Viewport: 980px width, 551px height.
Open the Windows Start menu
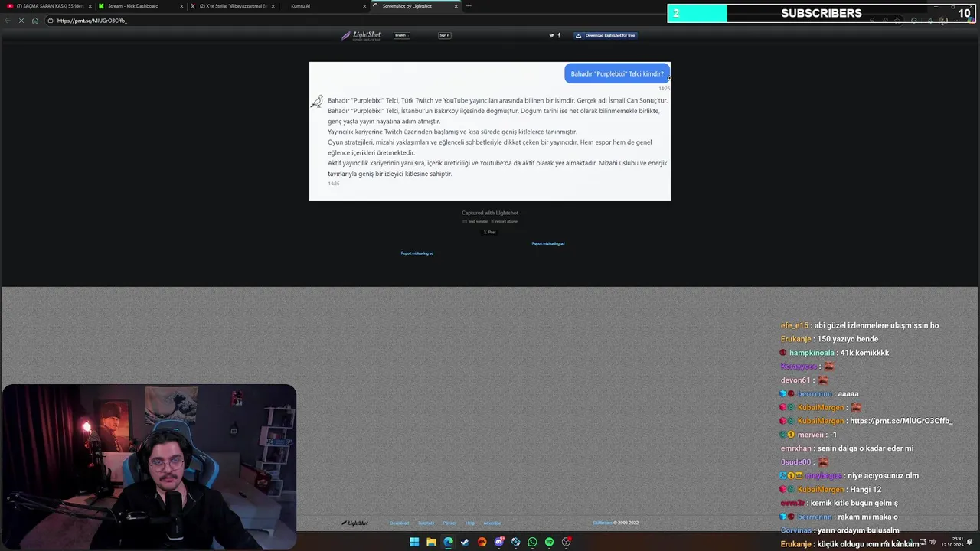pyautogui.click(x=414, y=542)
